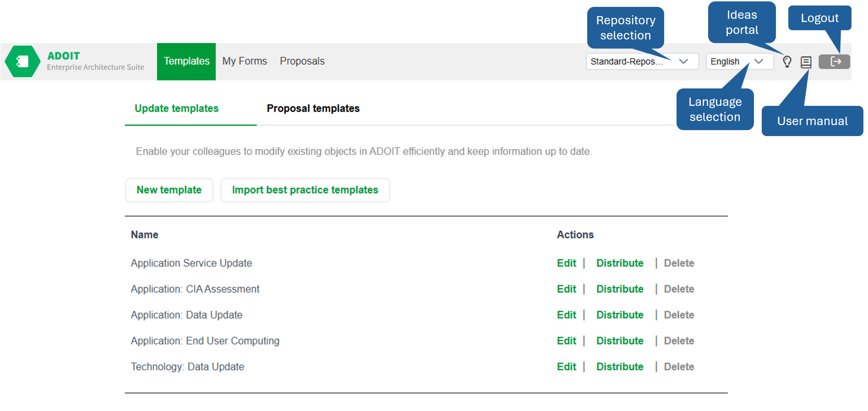This screenshot has width=868, height=411.
Task: Edit the Application Service Update template
Action: point(566,263)
